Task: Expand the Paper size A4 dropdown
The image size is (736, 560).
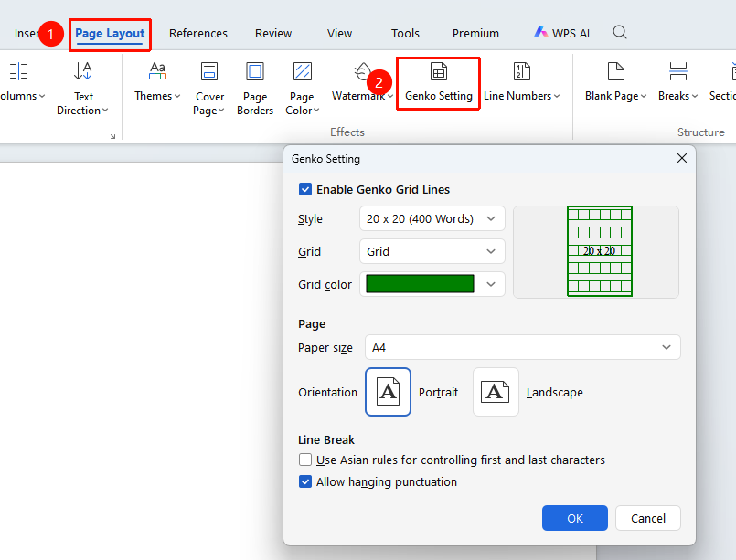Action: coord(522,347)
